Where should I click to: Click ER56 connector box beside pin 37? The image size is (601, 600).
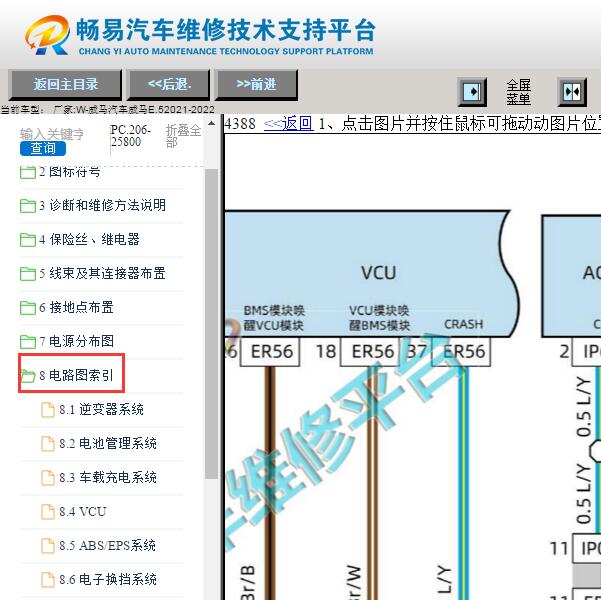click(x=461, y=352)
